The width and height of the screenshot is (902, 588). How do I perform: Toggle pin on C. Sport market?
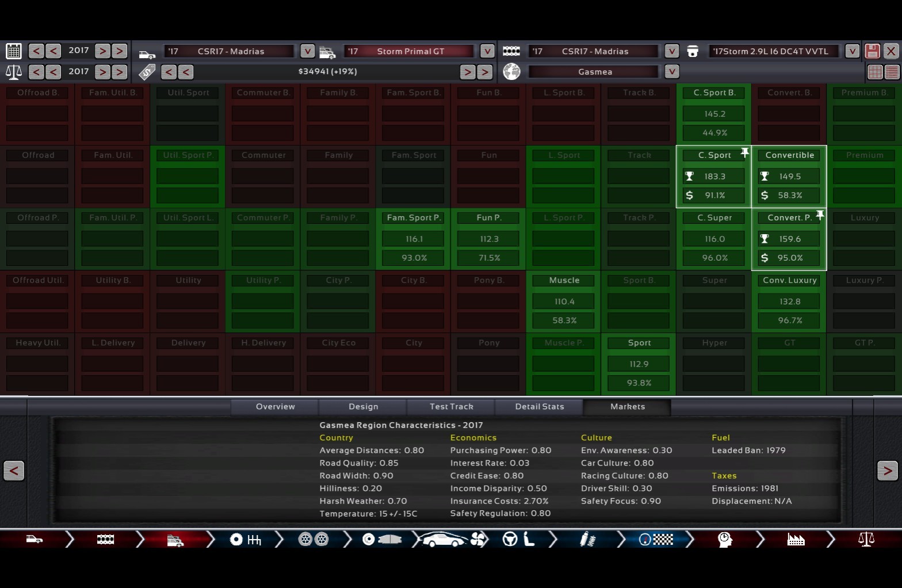745,152
